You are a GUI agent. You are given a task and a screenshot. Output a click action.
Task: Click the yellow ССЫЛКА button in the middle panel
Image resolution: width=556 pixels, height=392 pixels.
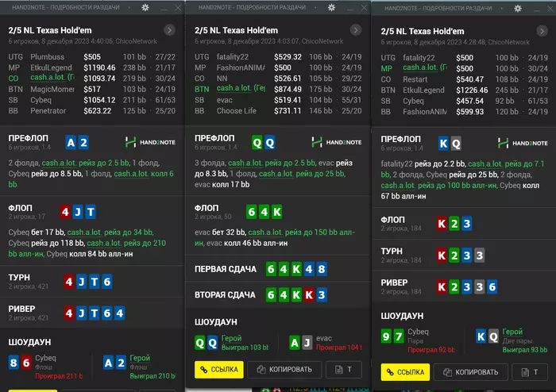click(218, 371)
